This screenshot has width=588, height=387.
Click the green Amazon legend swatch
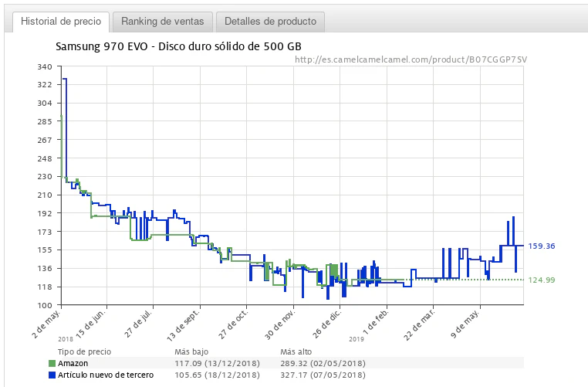click(x=52, y=363)
